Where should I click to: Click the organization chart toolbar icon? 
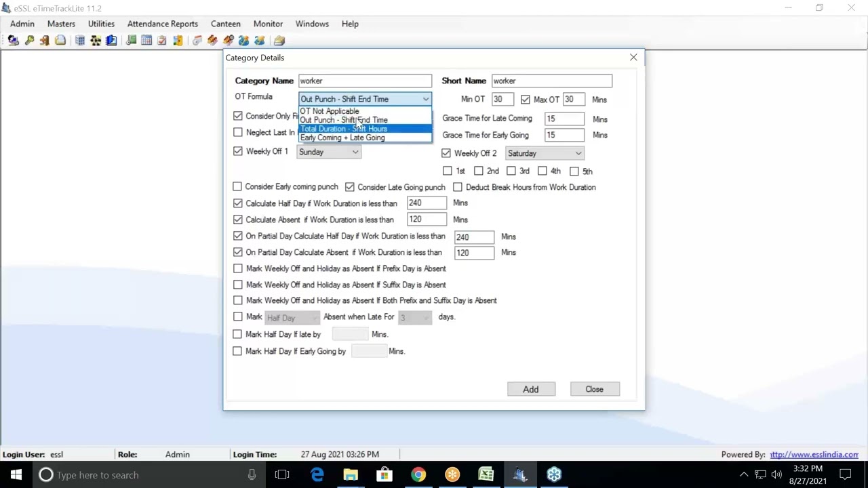[96, 41]
